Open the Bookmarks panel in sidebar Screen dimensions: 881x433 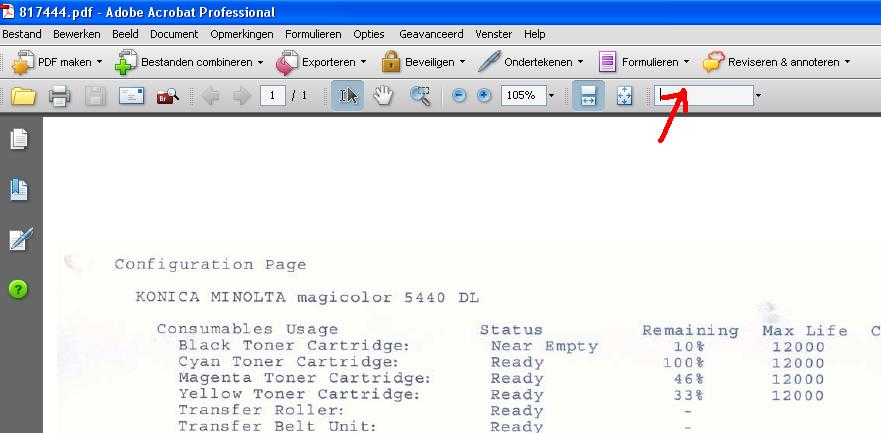coord(19,189)
